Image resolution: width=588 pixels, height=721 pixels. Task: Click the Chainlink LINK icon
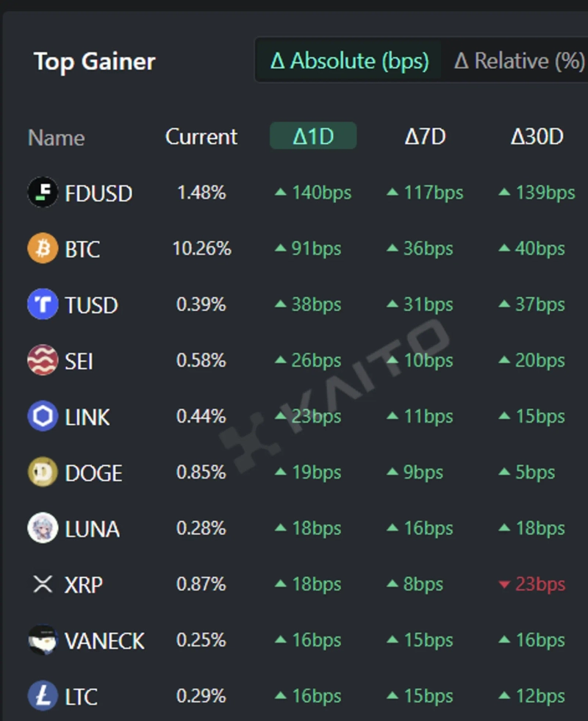(43, 417)
